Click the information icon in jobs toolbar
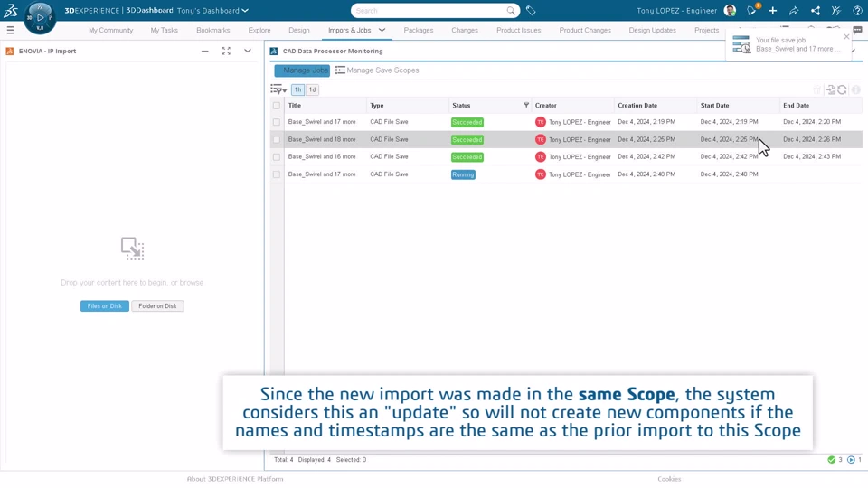This screenshot has height=488, width=868. coord(856,89)
